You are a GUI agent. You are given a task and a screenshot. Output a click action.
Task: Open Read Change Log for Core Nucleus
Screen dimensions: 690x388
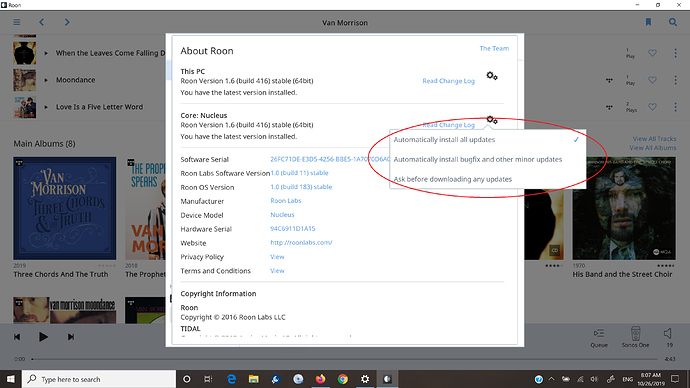(x=448, y=125)
